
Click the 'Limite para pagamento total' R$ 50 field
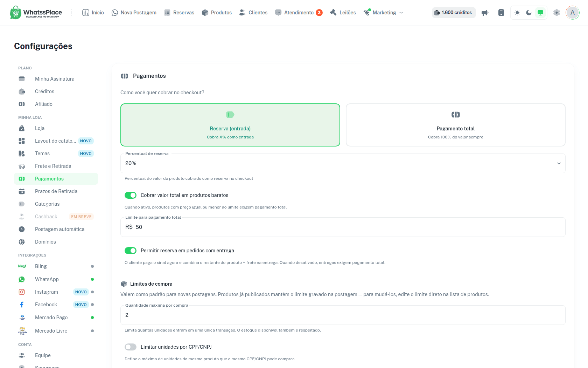click(x=343, y=227)
